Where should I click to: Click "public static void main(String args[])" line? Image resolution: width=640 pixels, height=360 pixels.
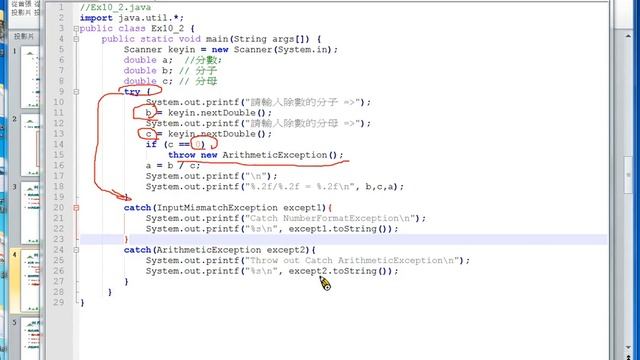click(x=211, y=39)
